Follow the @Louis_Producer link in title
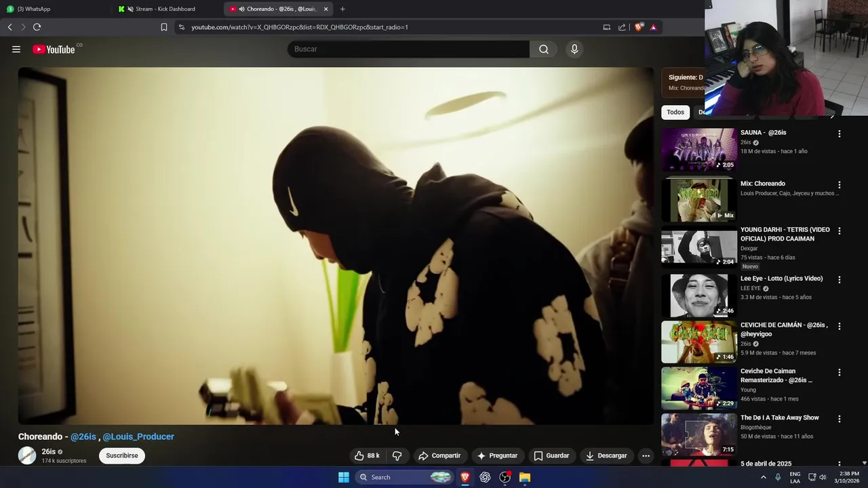868x488 pixels. [x=138, y=436]
